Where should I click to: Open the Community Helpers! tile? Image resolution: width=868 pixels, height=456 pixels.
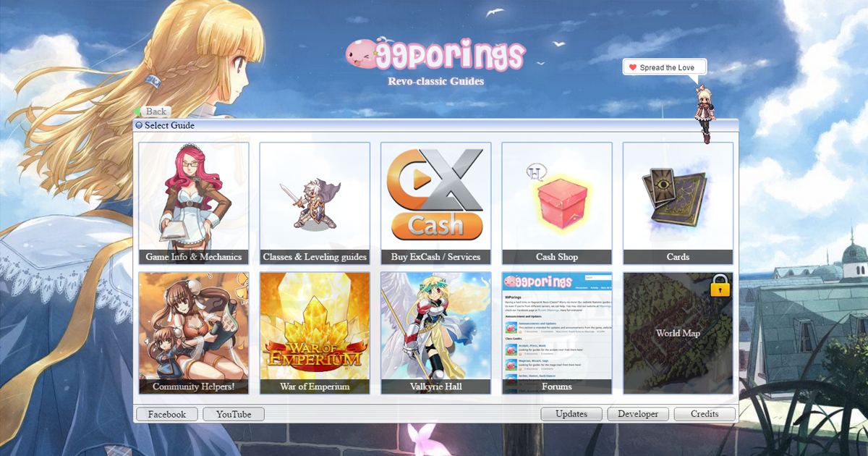194,333
